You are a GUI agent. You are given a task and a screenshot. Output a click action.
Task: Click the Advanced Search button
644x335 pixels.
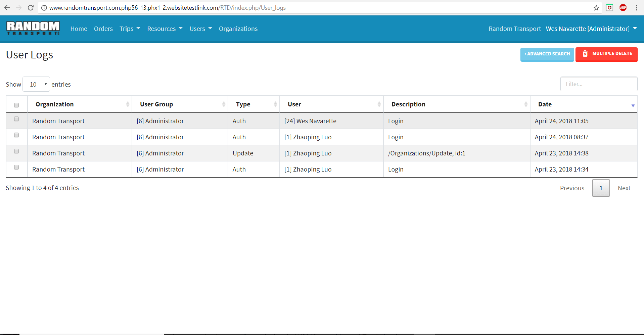point(547,54)
